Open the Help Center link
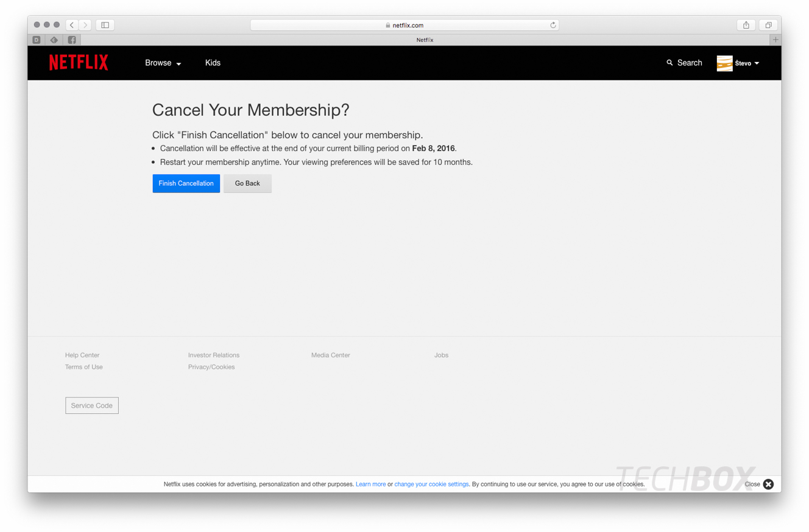This screenshot has height=532, width=809. (82, 355)
